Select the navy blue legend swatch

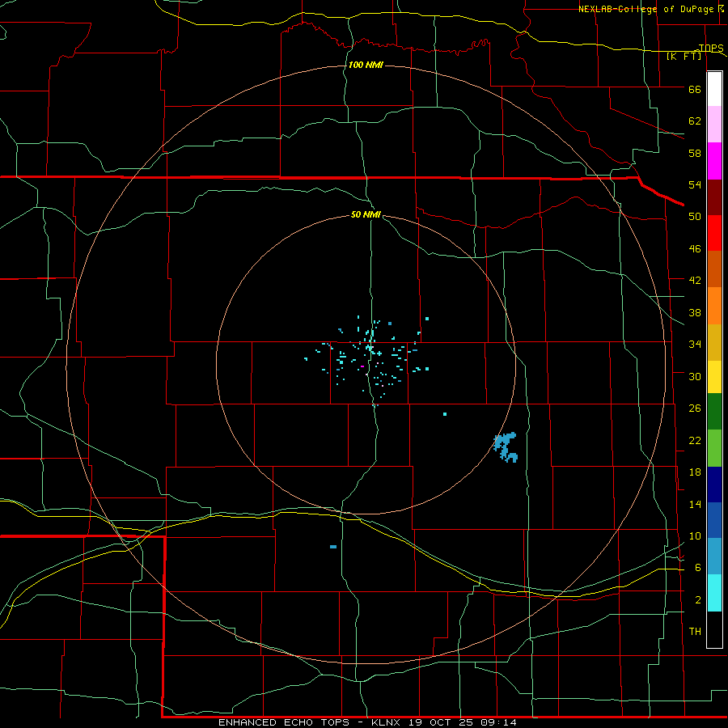point(714,485)
